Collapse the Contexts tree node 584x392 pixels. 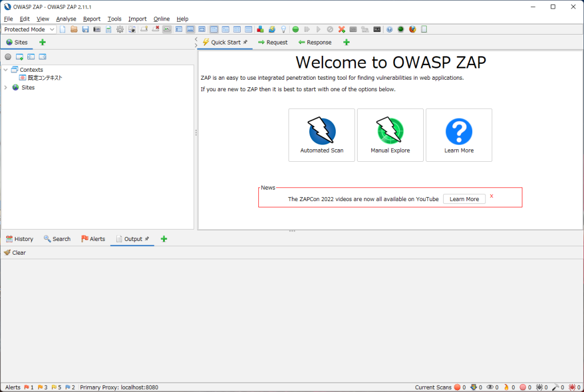6,70
